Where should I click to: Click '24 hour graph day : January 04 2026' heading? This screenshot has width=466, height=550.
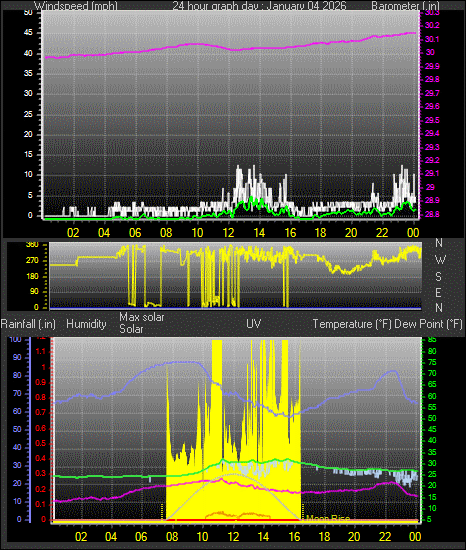259,5
